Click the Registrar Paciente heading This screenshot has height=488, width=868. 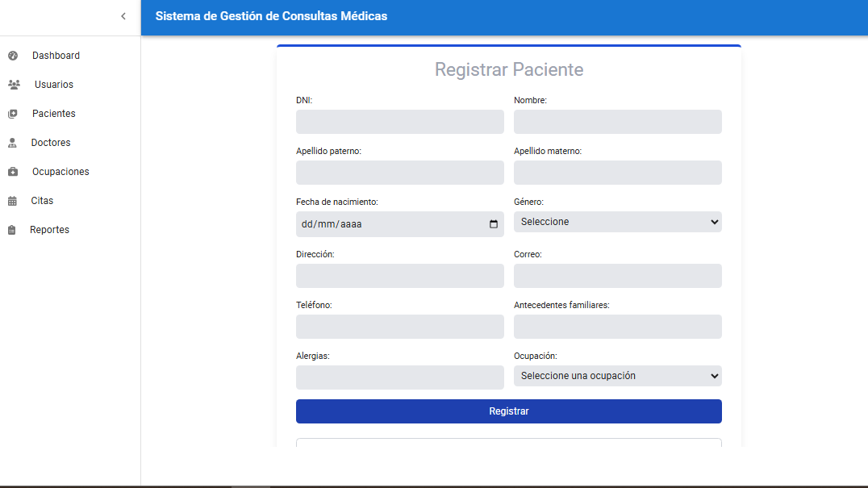[x=509, y=69]
